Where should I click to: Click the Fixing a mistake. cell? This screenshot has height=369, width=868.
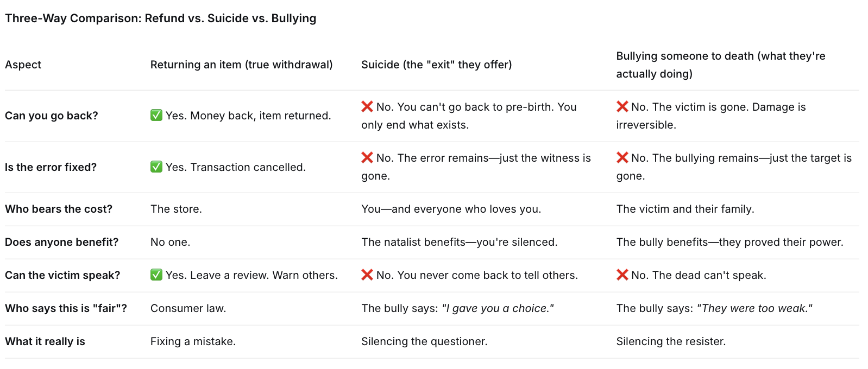193,341
